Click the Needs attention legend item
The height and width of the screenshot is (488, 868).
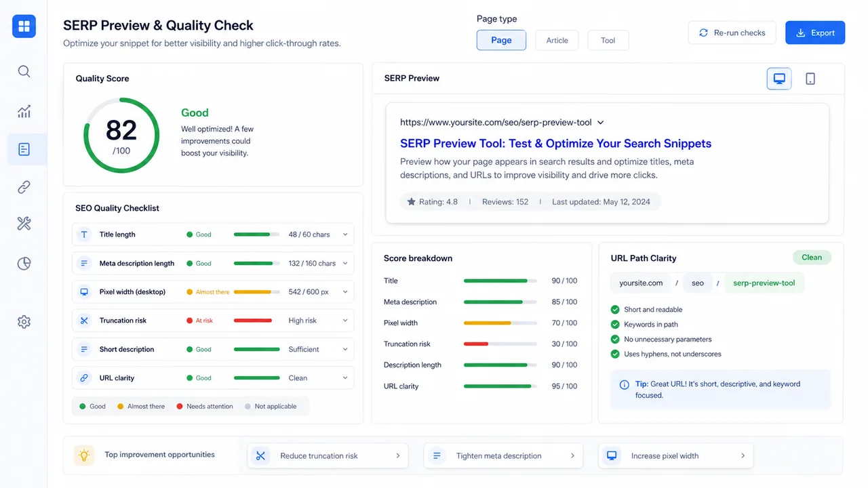click(205, 407)
